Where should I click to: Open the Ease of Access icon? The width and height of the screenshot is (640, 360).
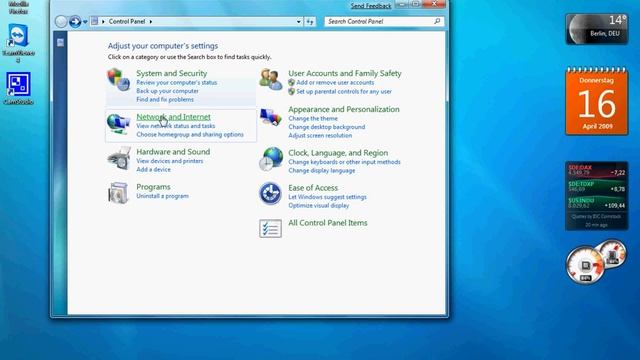[x=270, y=193]
